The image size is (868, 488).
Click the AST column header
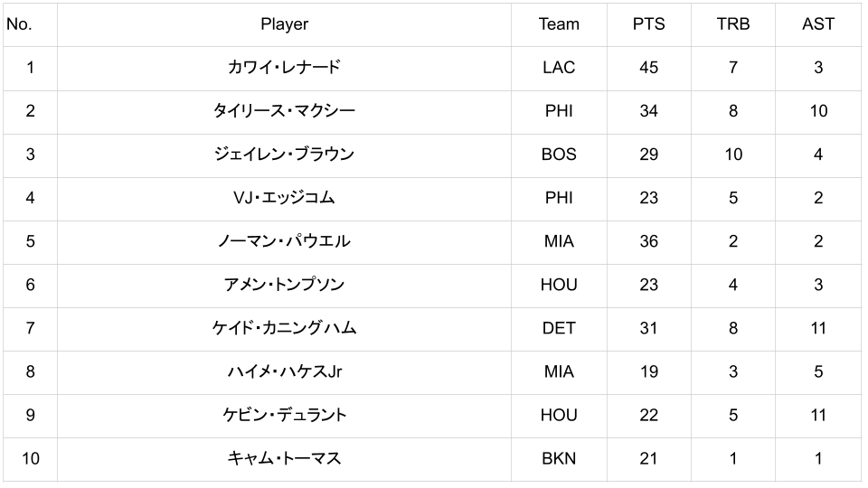coord(818,24)
